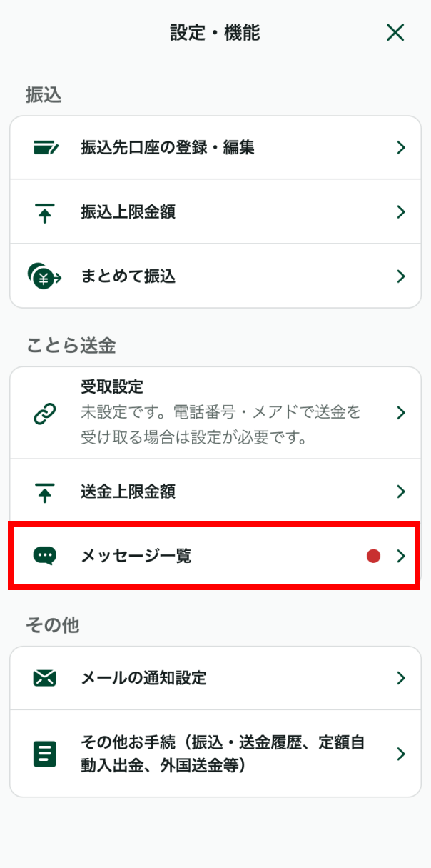431x868 pixels.
Task: Open the 振込先口座の登録・編集 menu item
Action: 168,148
